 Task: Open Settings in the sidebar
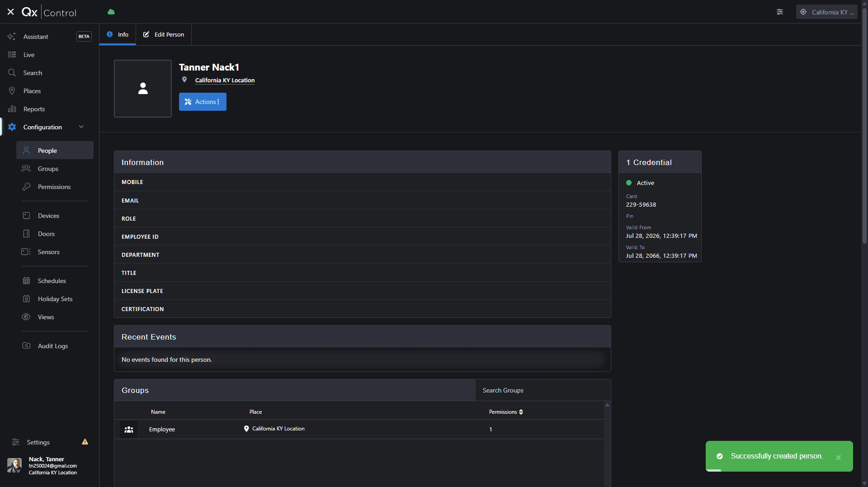[x=38, y=442]
